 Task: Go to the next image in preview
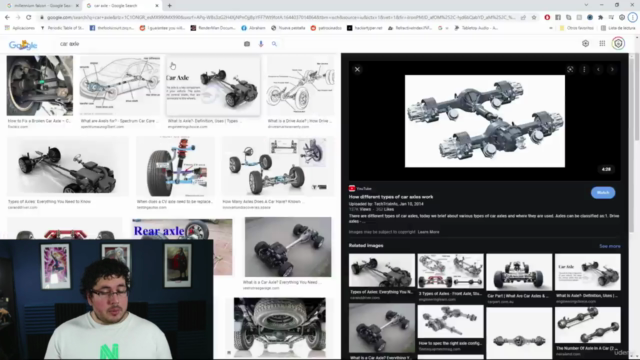tap(612, 69)
